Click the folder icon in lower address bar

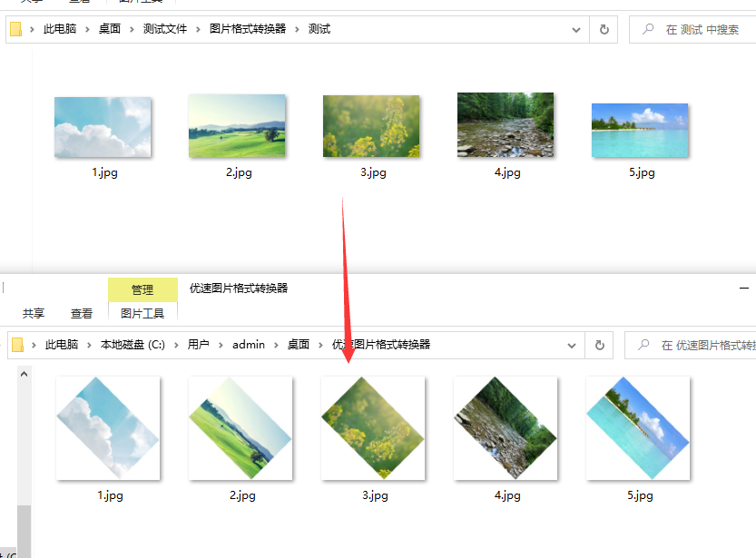pos(17,345)
